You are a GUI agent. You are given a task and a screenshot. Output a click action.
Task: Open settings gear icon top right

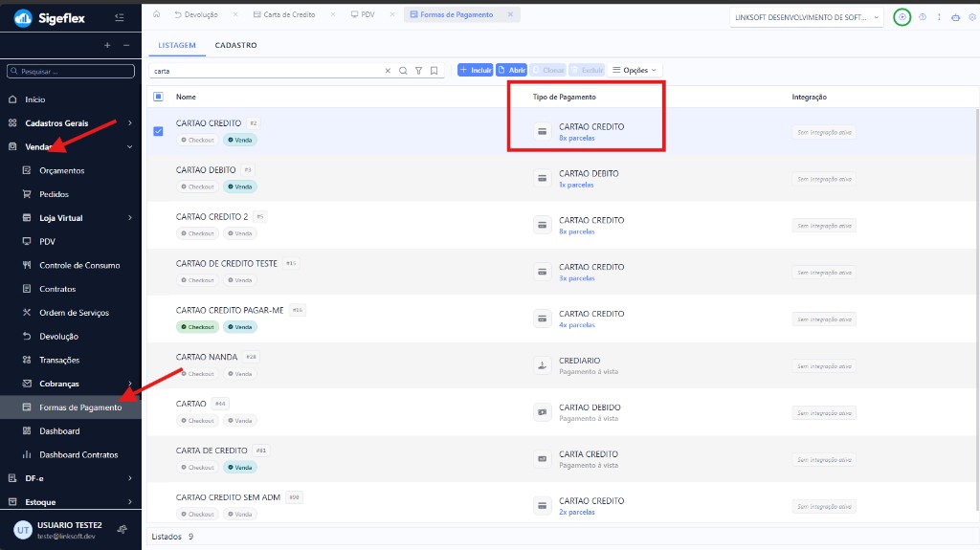coord(972,17)
